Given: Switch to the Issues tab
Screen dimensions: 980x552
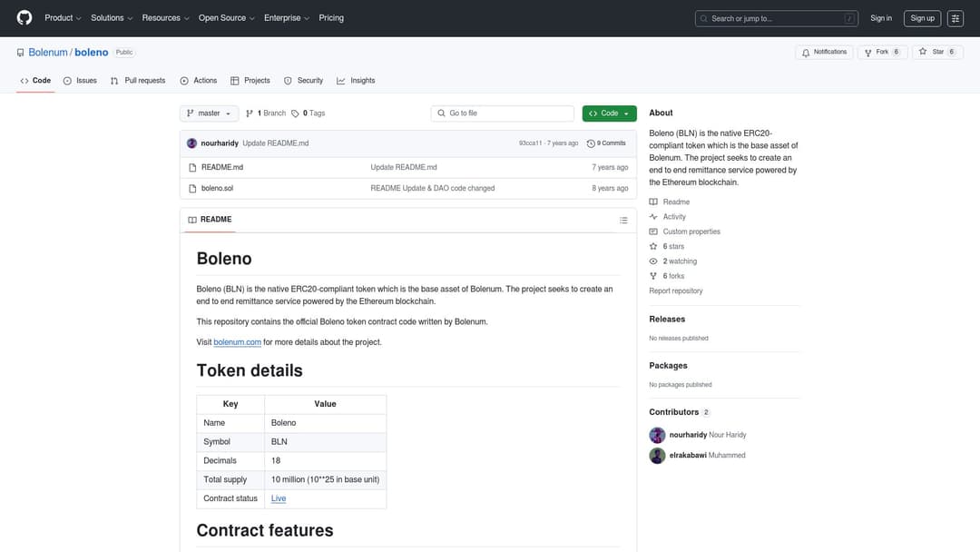Looking at the screenshot, I should click(x=80, y=81).
